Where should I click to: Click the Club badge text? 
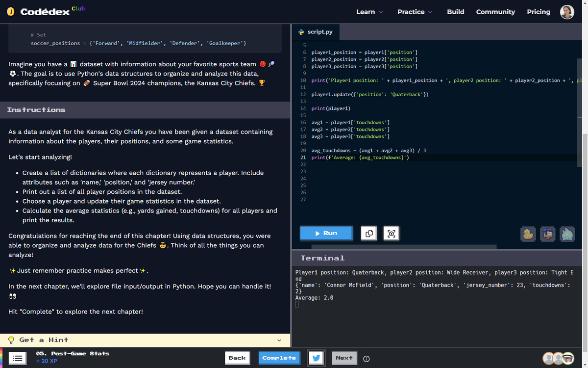pos(78,8)
